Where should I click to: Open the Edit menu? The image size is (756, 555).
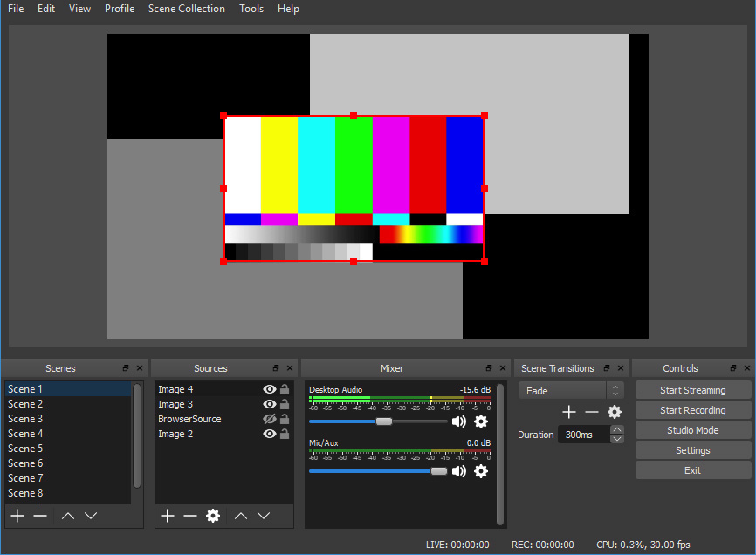point(46,9)
